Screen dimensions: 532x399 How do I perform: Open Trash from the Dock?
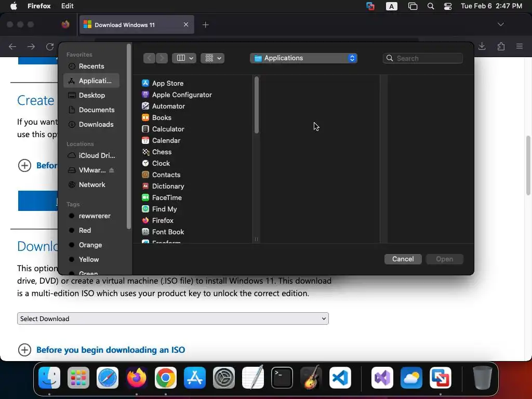[x=482, y=378]
